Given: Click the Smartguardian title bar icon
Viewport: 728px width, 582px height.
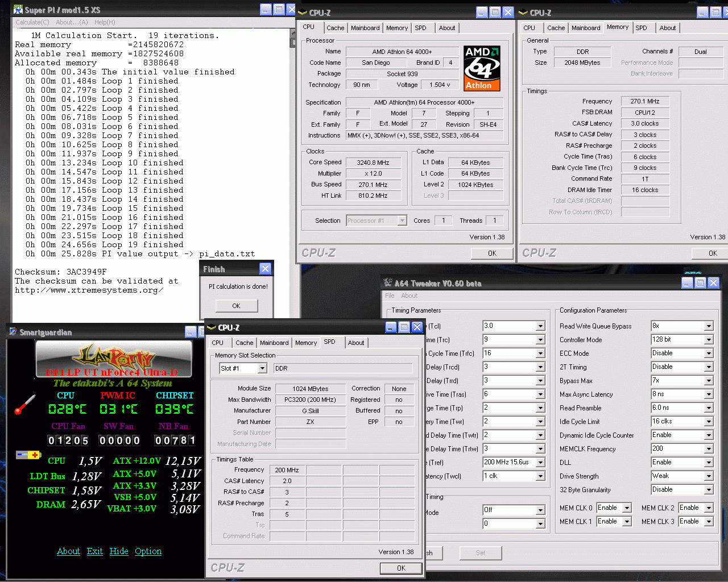Looking at the screenshot, I should click(13, 332).
